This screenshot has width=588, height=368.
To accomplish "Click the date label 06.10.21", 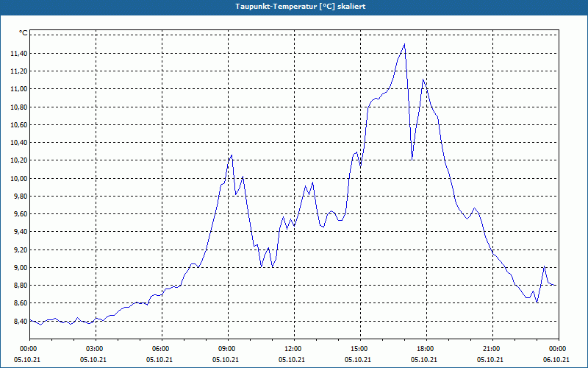I will pos(556,360).
